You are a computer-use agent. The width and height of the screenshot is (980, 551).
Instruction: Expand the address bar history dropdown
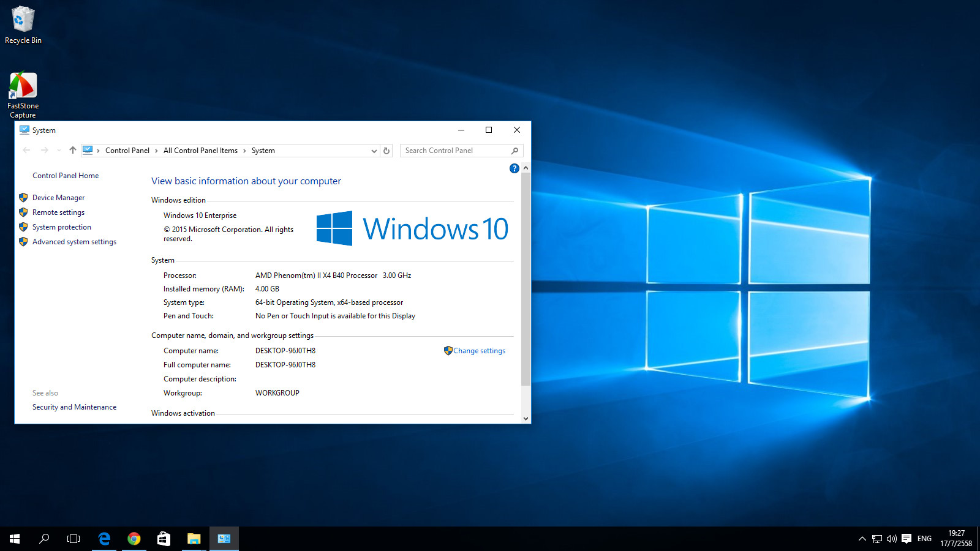point(374,151)
